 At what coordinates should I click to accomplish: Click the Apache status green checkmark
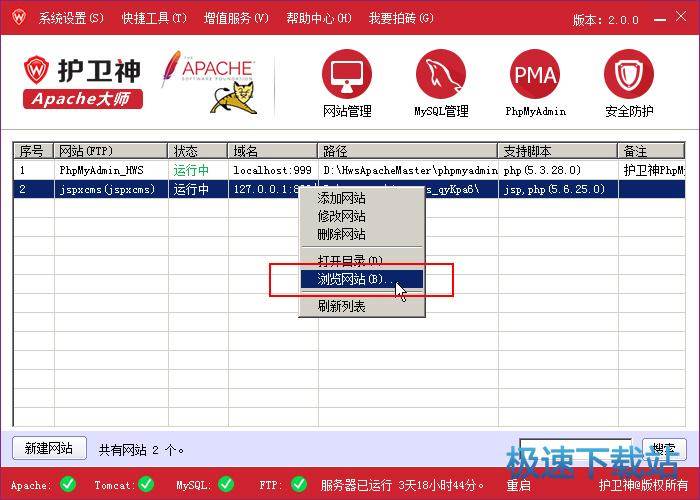coord(68,484)
